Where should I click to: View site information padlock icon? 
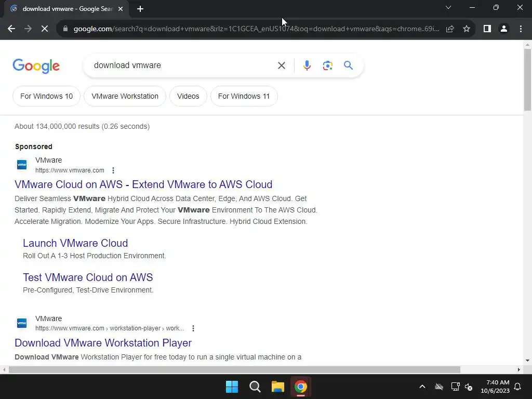pyautogui.click(x=65, y=29)
